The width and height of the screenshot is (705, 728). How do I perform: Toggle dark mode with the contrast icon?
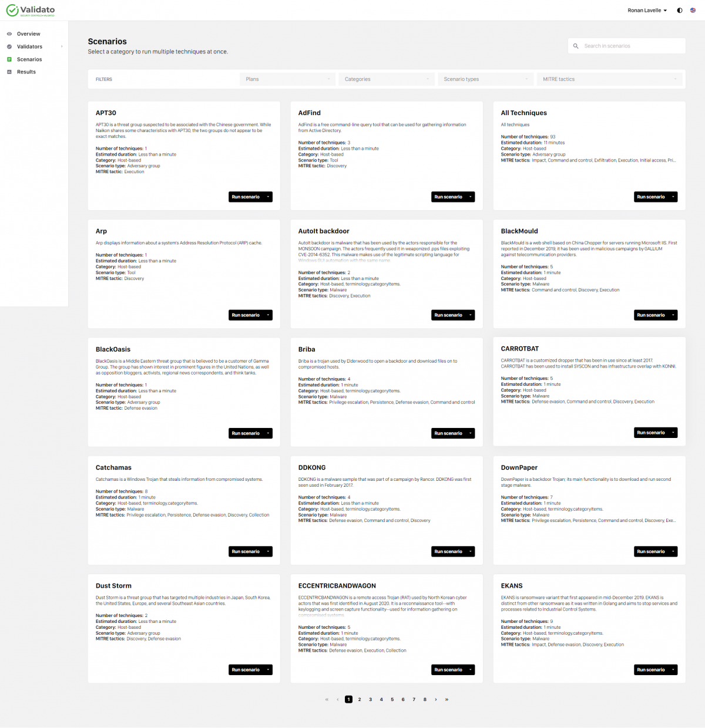[x=680, y=11]
